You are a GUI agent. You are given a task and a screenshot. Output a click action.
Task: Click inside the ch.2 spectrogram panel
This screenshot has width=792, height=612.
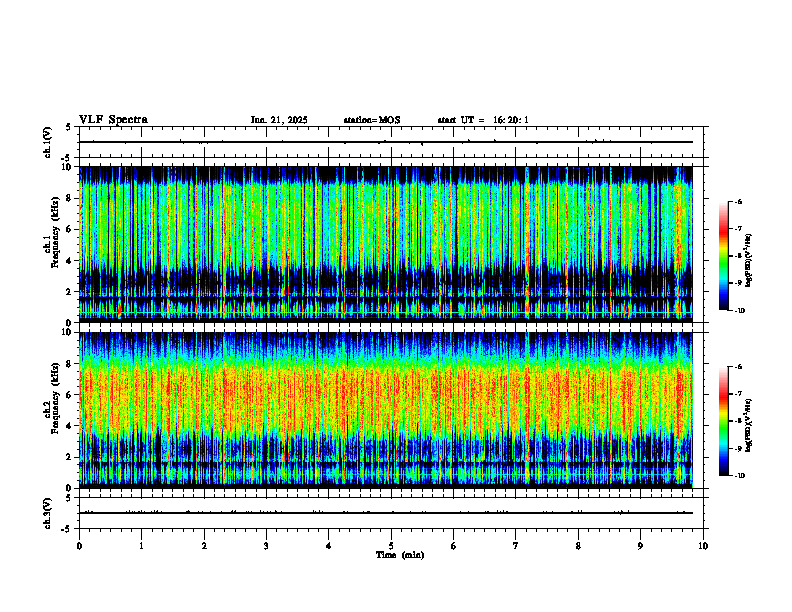(386, 410)
